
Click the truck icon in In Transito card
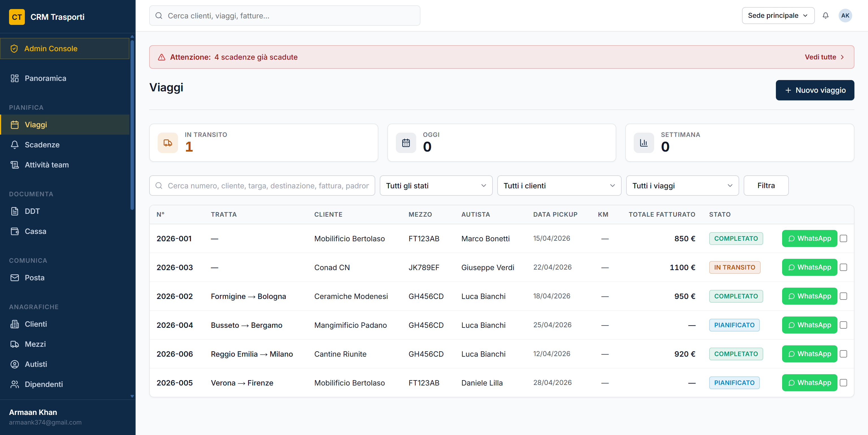point(168,143)
